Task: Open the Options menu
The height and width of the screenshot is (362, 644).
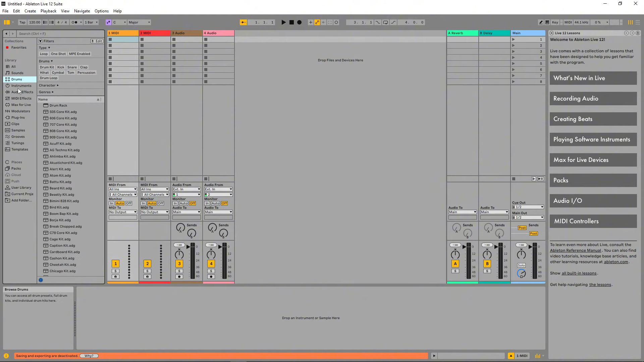Action: [101, 11]
